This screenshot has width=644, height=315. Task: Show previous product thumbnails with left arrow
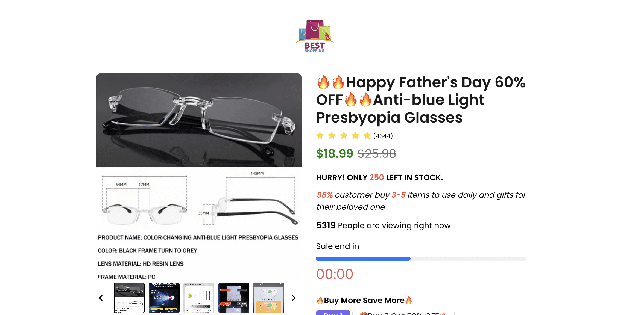[101, 298]
